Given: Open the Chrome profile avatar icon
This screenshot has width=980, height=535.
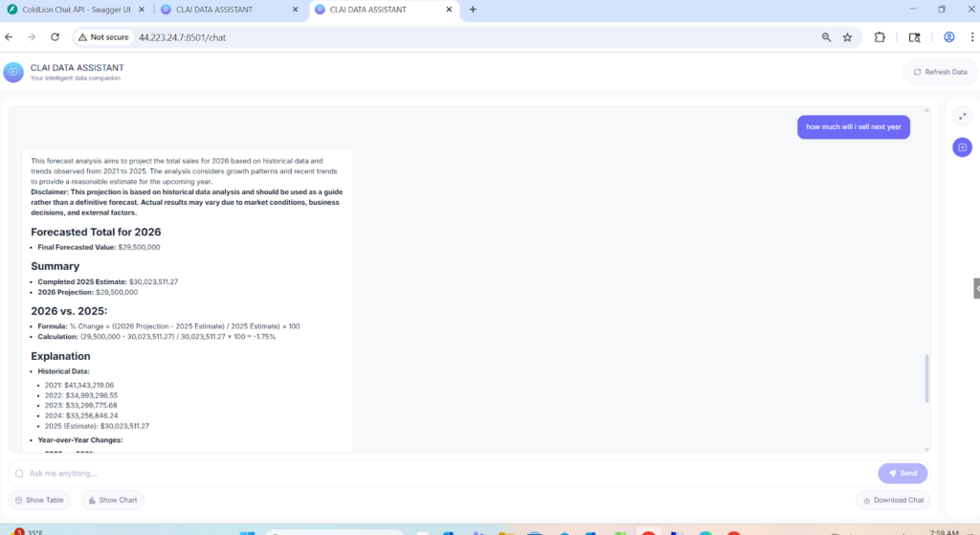Looking at the screenshot, I should tap(949, 37).
